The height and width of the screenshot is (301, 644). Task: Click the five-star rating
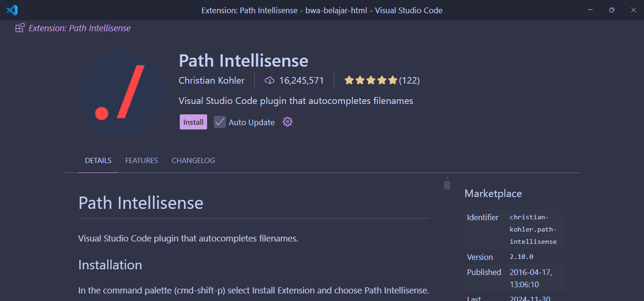coord(371,80)
